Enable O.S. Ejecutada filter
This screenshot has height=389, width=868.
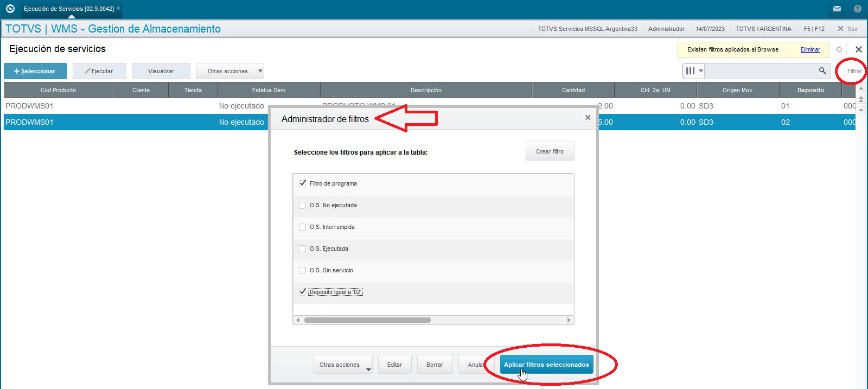pos(303,248)
